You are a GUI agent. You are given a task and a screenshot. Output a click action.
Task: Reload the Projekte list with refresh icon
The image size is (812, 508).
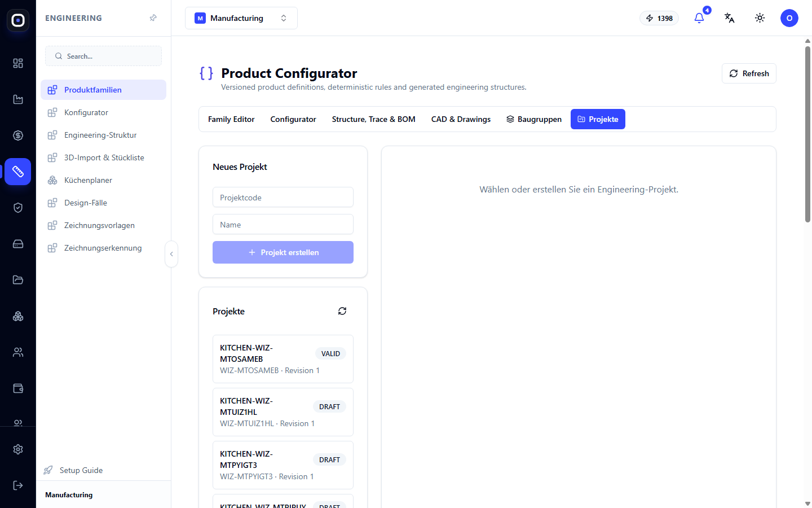(x=342, y=311)
